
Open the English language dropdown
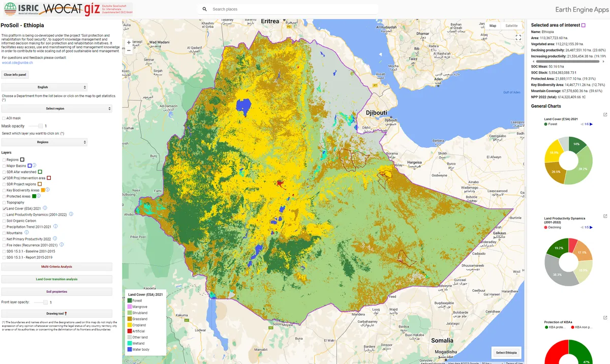tap(45, 87)
